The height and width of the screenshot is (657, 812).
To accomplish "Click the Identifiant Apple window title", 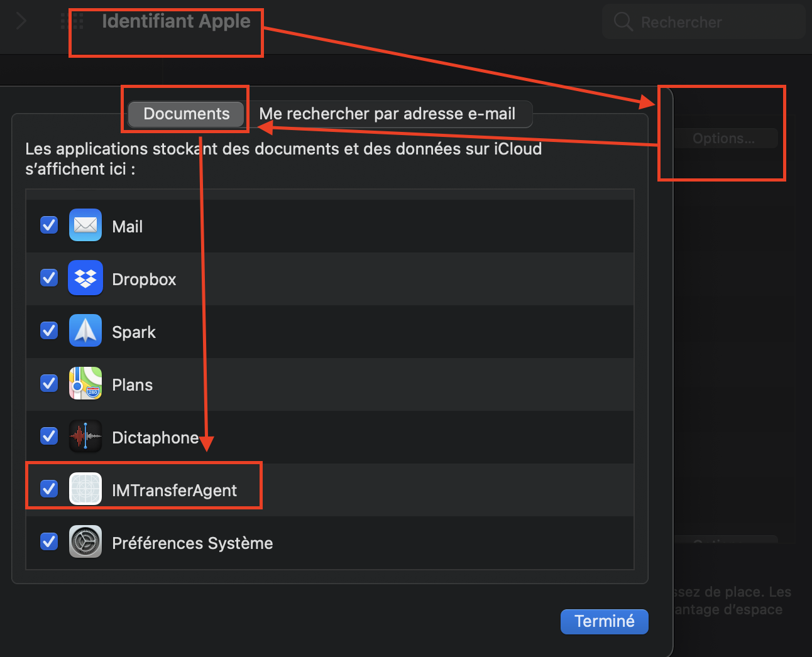I will coord(176,21).
